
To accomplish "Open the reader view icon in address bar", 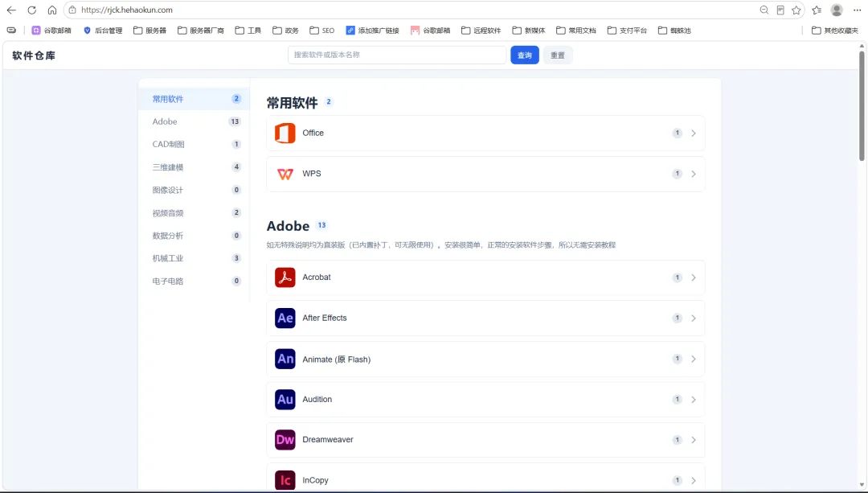I will pyautogui.click(x=780, y=10).
